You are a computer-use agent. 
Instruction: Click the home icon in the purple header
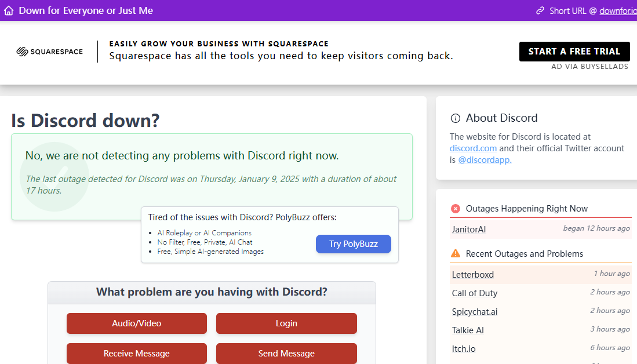(x=8, y=10)
